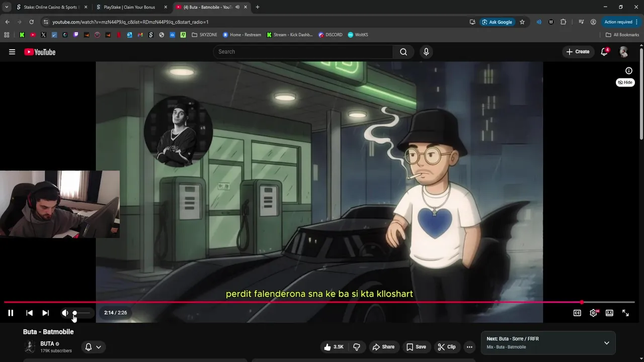
Task: Open the SKYZONE bookmarks folder
Action: tap(204, 35)
